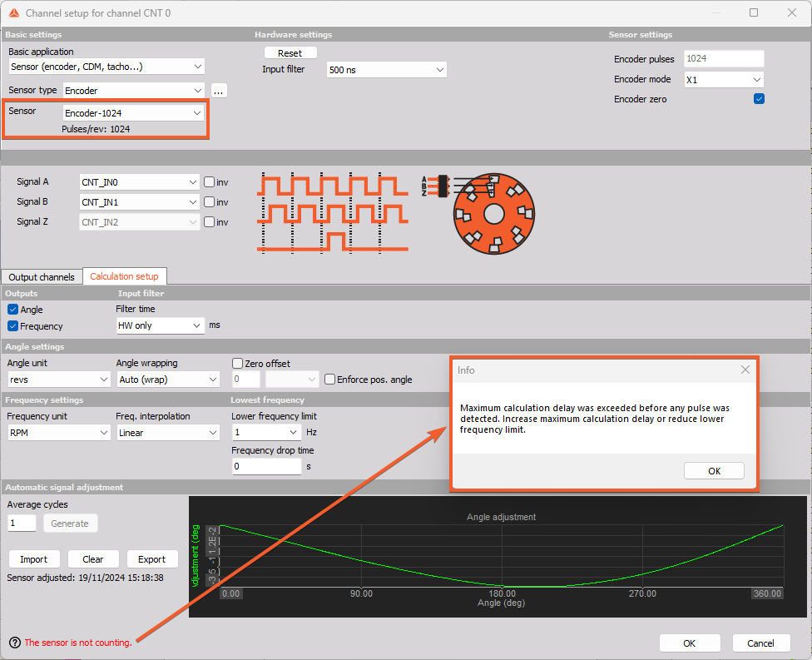Image resolution: width=812 pixels, height=660 pixels.
Task: Click the Encoder pulses input field
Action: (724, 58)
